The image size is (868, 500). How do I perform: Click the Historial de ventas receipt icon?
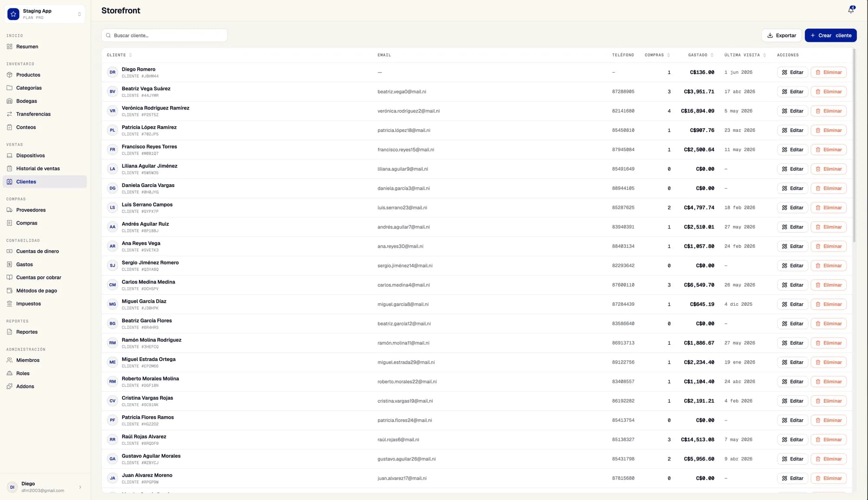10,169
